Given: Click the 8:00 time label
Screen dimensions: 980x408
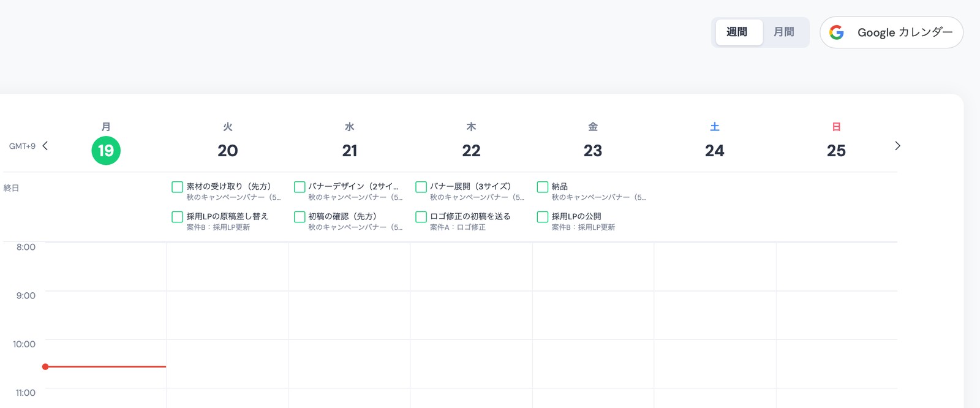Looking at the screenshot, I should coord(26,247).
